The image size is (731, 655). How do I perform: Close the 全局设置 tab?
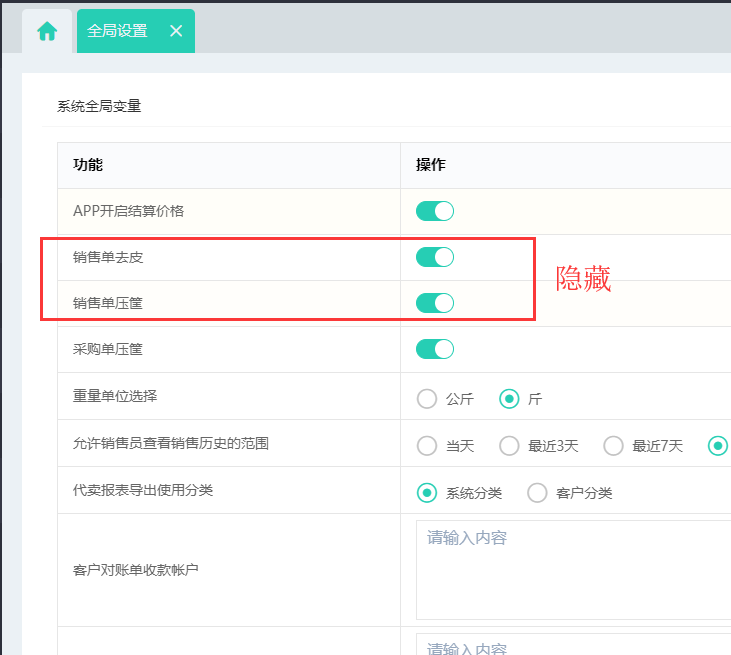coord(176,31)
